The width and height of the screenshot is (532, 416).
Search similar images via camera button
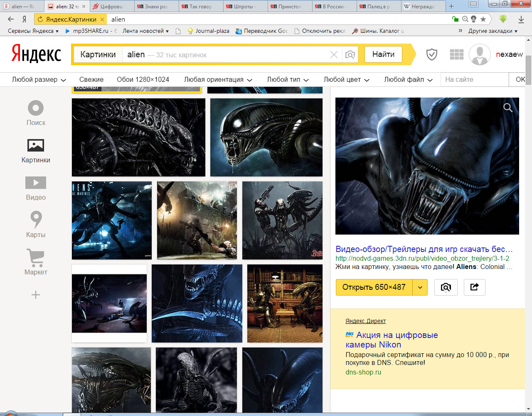(446, 287)
